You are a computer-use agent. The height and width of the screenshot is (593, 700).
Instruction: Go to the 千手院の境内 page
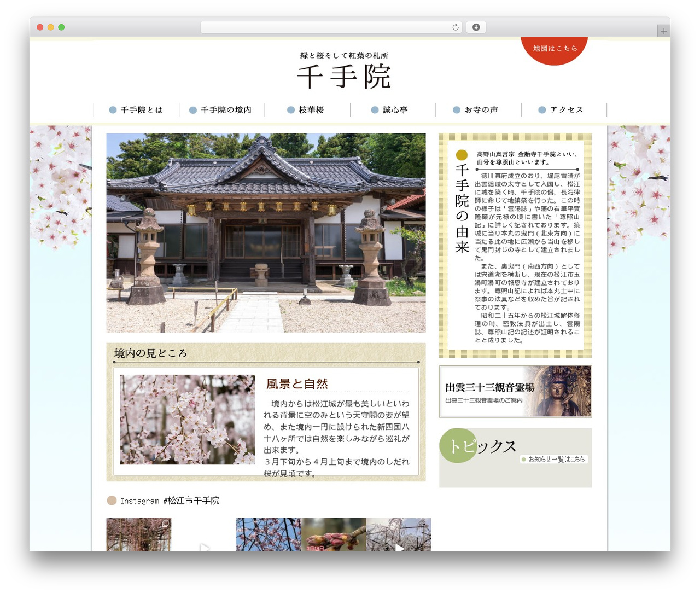click(x=221, y=110)
